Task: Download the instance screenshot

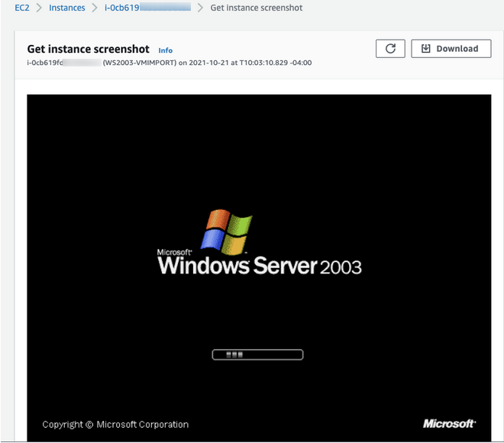Action: coord(451,49)
